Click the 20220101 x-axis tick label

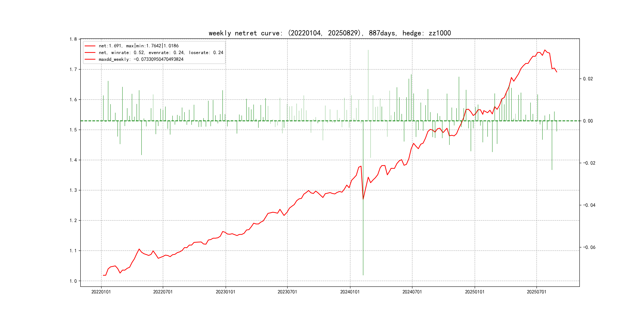(x=101, y=292)
